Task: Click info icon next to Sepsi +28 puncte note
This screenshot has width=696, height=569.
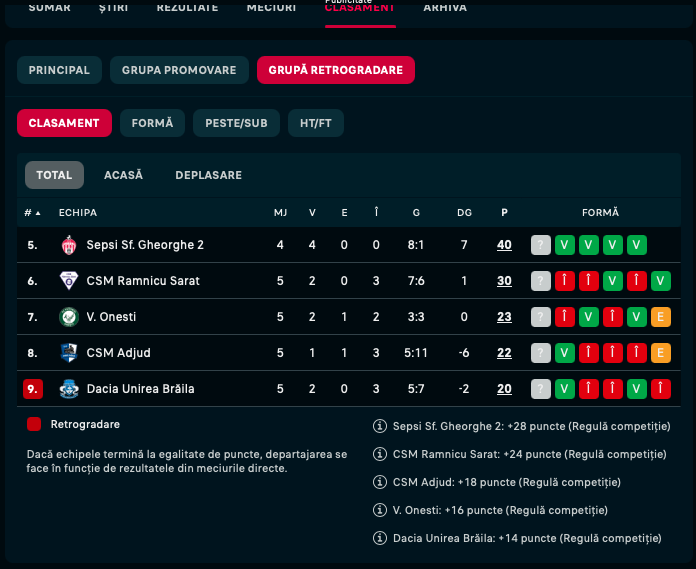Action: [x=380, y=426]
